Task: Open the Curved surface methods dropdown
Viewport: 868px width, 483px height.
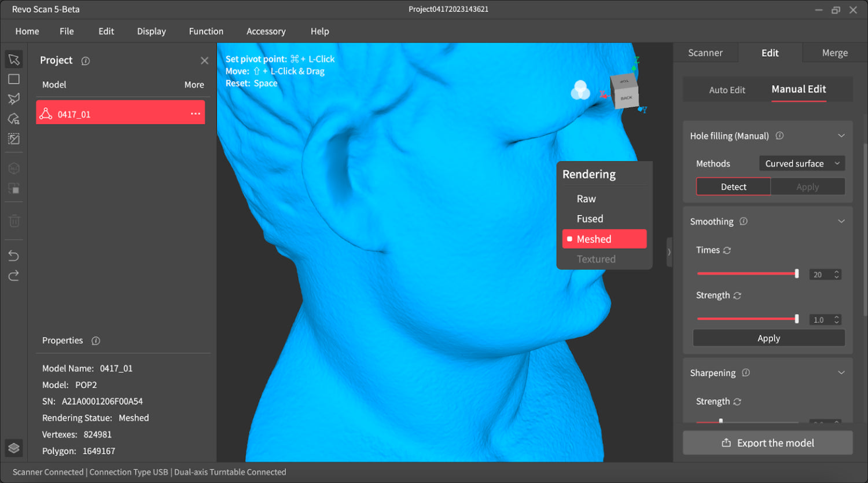Action: [x=801, y=163]
